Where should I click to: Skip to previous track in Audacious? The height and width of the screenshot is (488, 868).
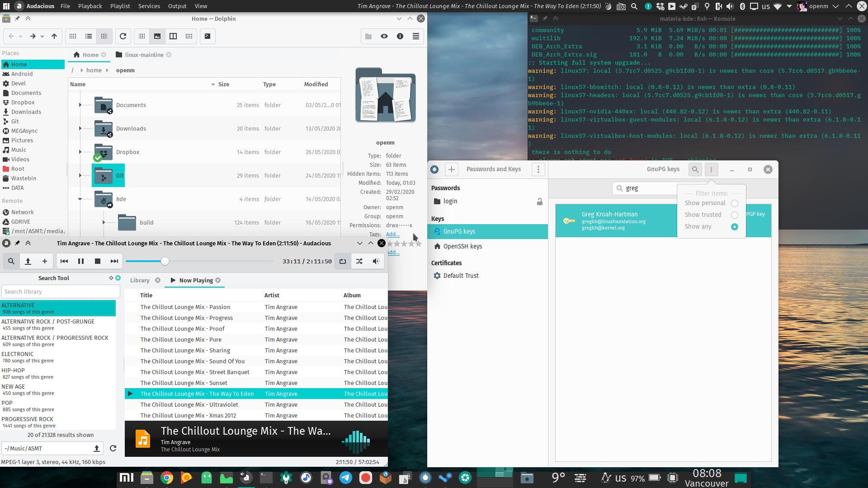[64, 261]
